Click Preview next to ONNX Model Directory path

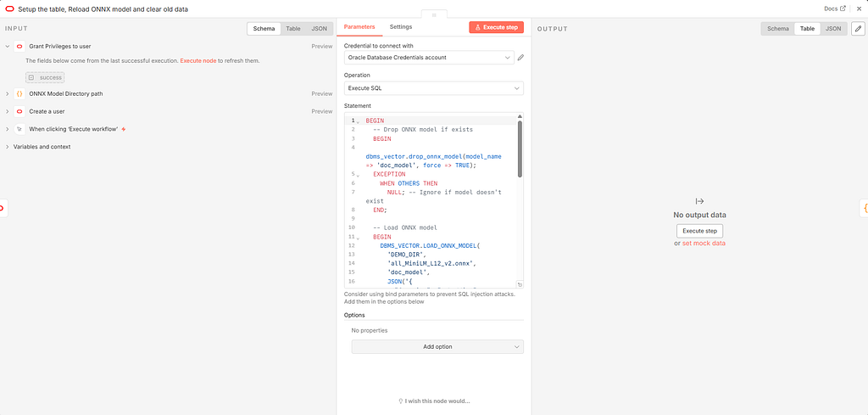(x=321, y=93)
